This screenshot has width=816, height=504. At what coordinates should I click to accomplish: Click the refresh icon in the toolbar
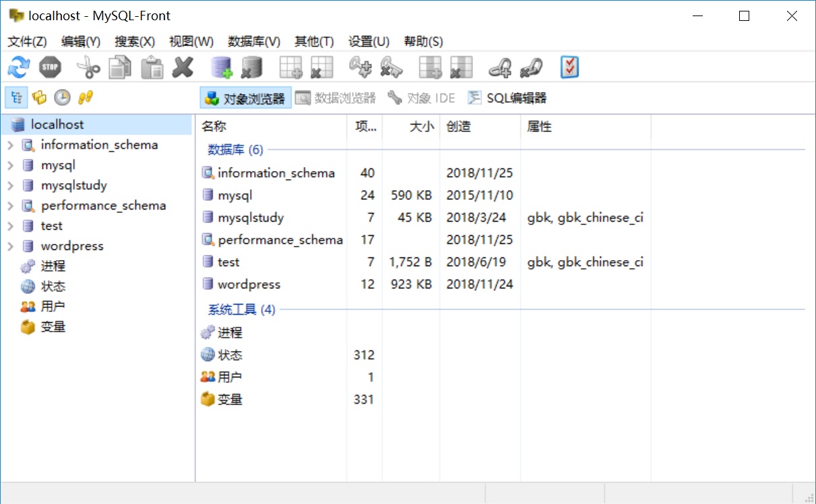(x=19, y=67)
